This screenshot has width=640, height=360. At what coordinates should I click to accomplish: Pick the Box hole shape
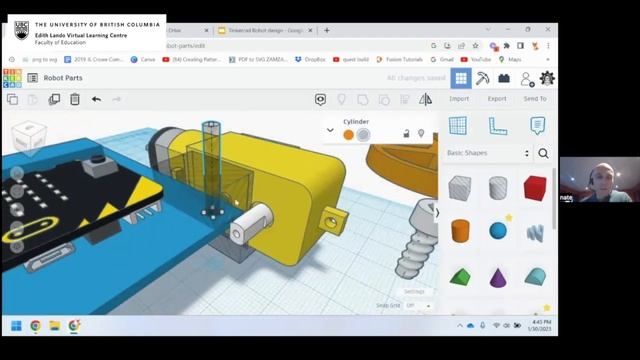(460, 188)
